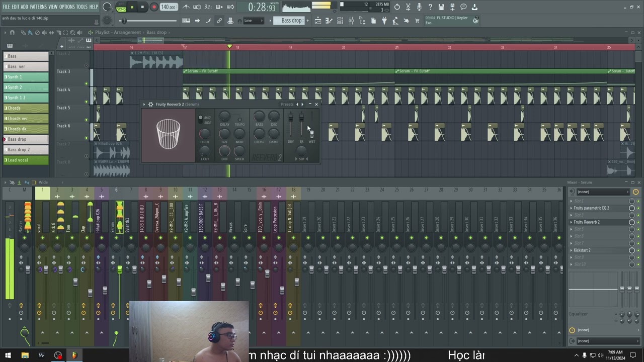Open the OPTIONS menu
The width and height of the screenshot is (644, 362).
67,7
